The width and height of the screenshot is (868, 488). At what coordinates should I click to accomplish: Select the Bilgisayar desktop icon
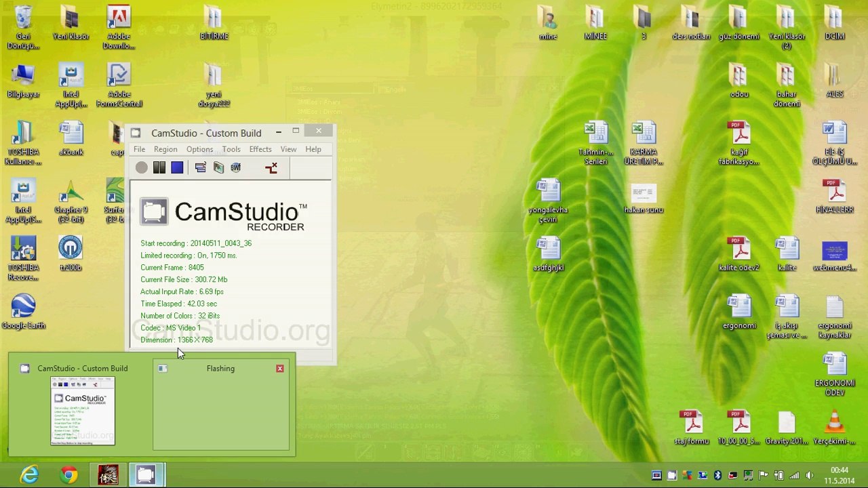point(23,81)
